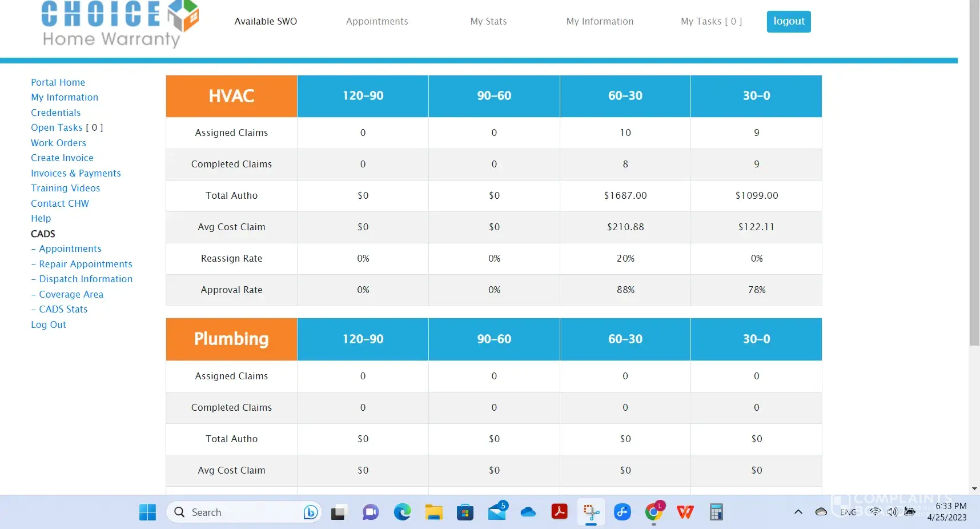Viewport: 980px width, 529px height.
Task: Open Dispatch Information under CADS
Action: click(86, 279)
